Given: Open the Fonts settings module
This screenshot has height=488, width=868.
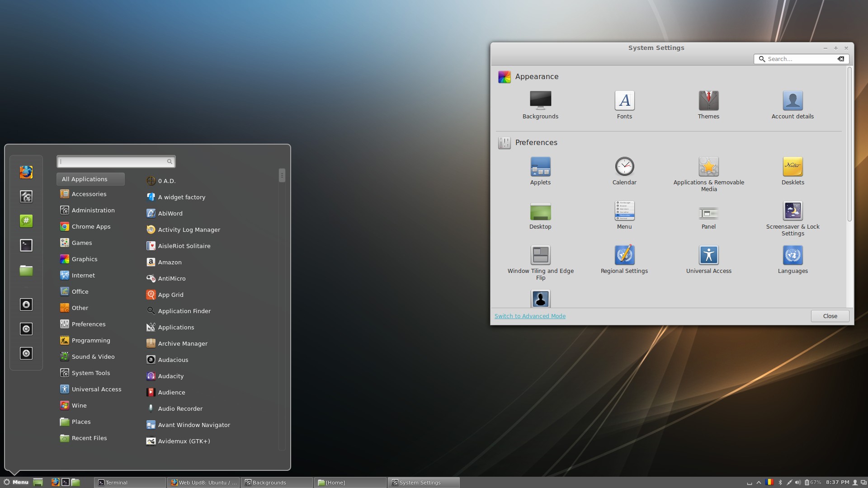Looking at the screenshot, I should [x=624, y=101].
